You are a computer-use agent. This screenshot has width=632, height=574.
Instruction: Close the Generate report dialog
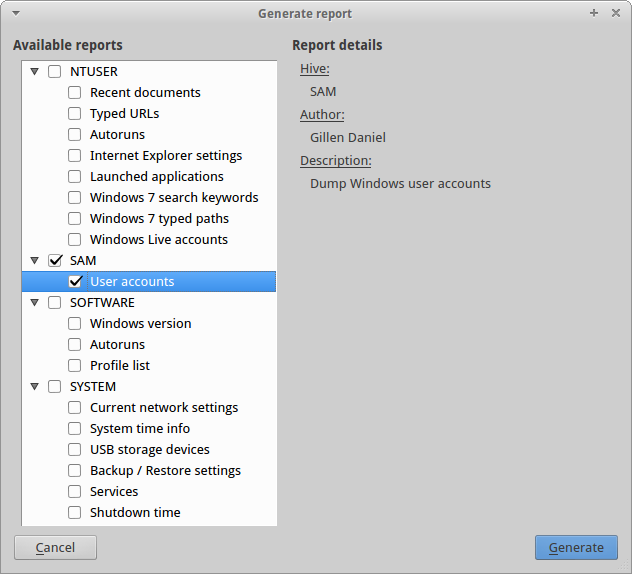[x=615, y=13]
